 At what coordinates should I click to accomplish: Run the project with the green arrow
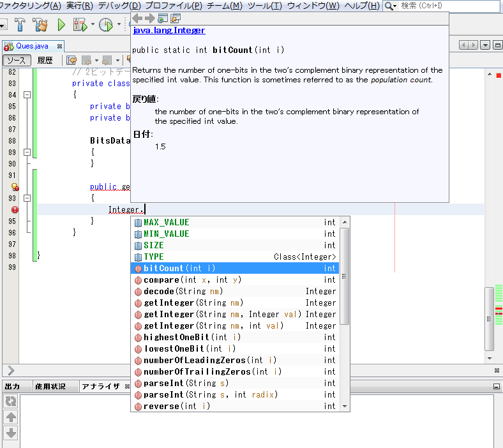pos(61,25)
